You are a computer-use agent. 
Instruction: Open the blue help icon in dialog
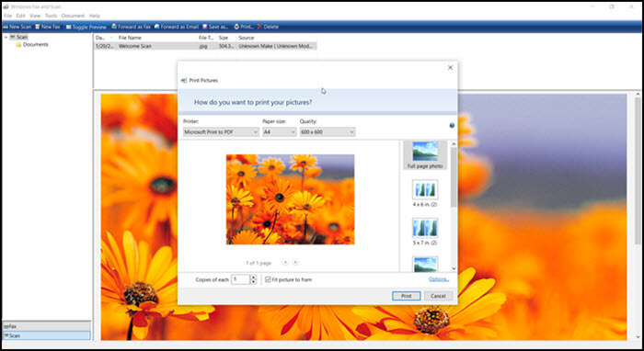point(452,126)
